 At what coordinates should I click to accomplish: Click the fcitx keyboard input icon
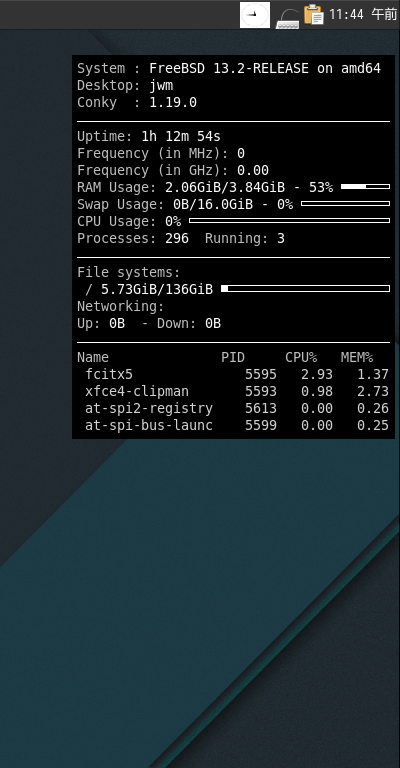click(287, 19)
